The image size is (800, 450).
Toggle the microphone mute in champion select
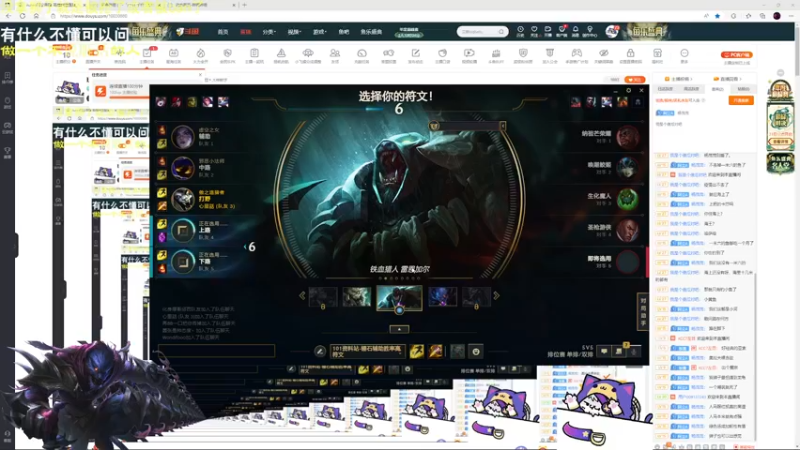tap(634, 352)
